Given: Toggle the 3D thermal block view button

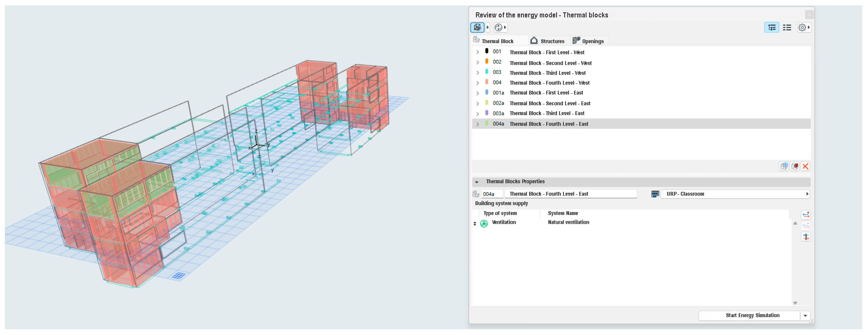Looking at the screenshot, I should (x=477, y=27).
